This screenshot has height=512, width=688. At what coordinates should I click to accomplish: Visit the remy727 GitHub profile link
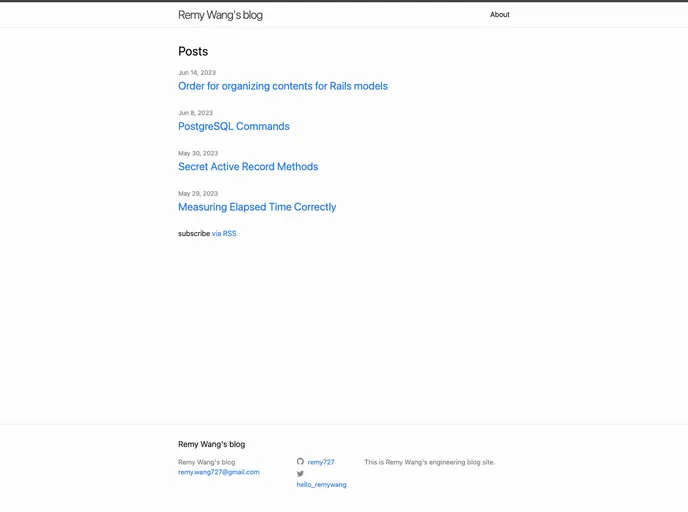[321, 463]
